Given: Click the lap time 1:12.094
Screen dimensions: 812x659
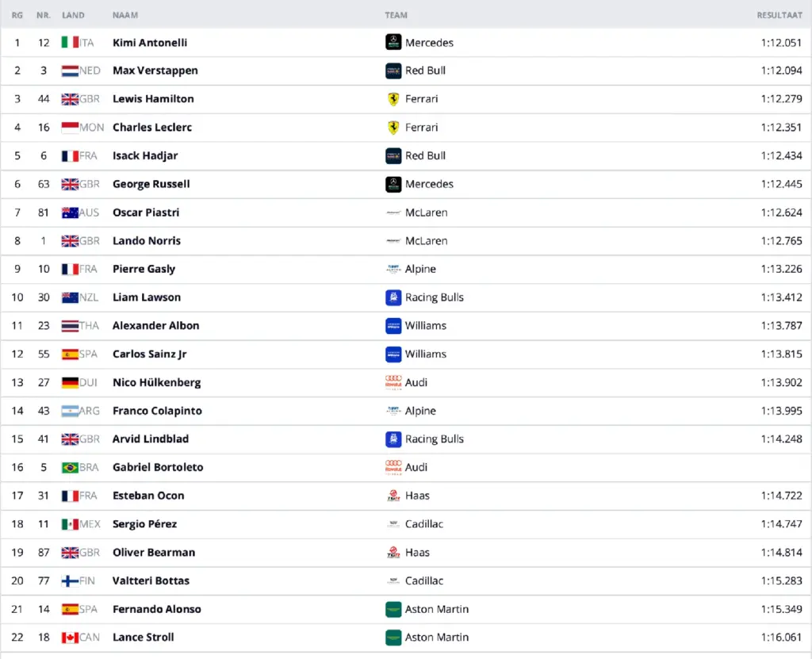Looking at the screenshot, I should pyautogui.click(x=781, y=71).
